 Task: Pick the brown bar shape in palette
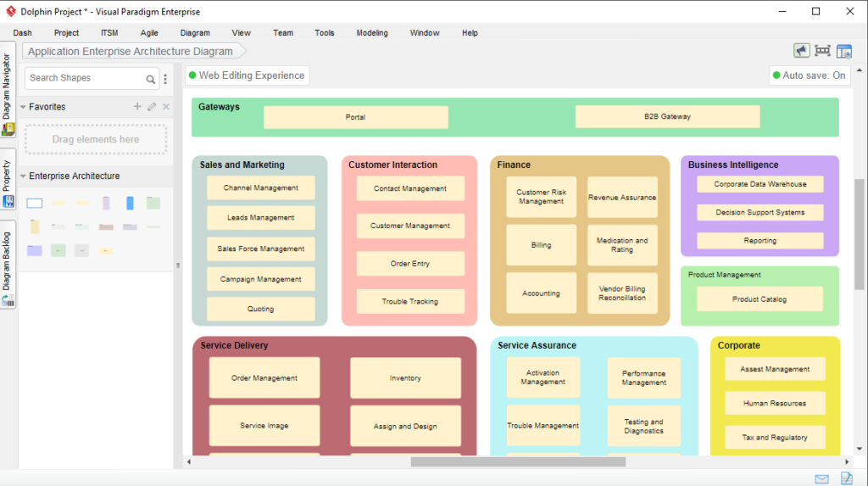click(x=106, y=227)
